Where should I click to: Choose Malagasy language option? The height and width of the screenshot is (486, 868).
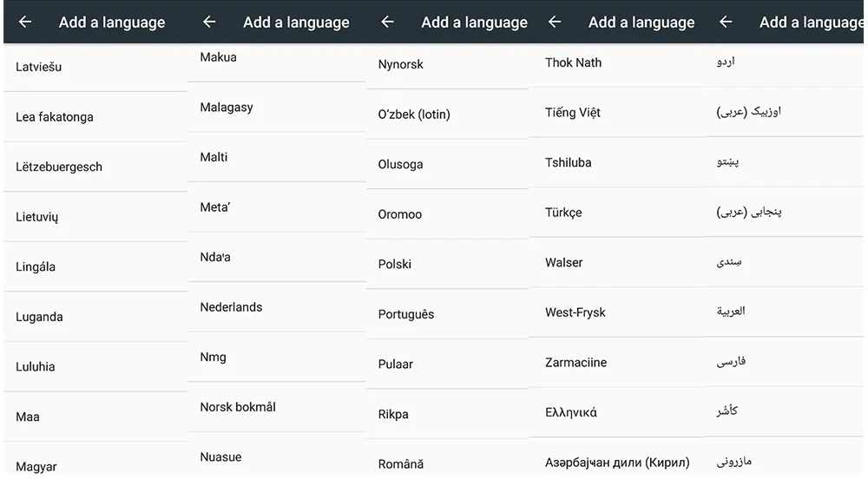tap(227, 108)
